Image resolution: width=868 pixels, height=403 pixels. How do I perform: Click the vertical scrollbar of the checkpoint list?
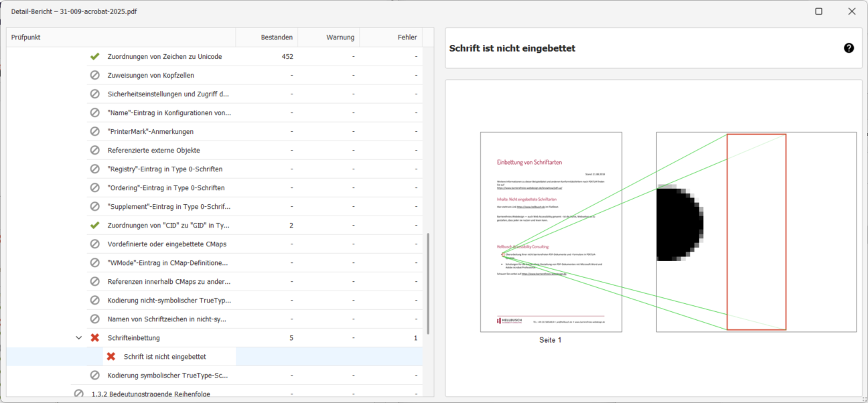click(x=428, y=281)
